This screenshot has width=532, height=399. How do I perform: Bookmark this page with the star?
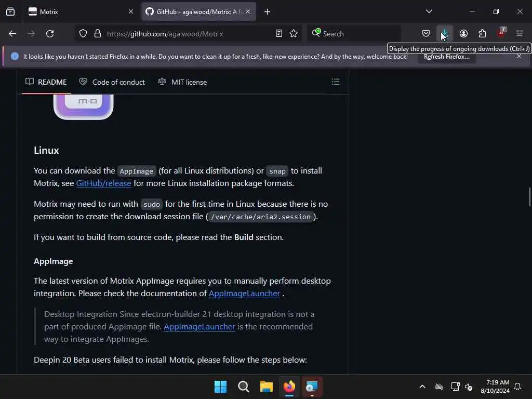294,34
